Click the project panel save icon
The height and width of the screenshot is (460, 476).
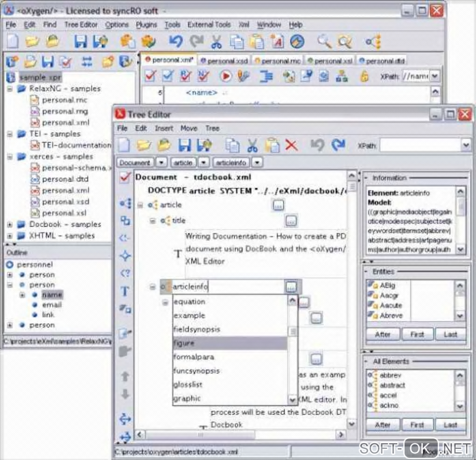tap(48, 62)
